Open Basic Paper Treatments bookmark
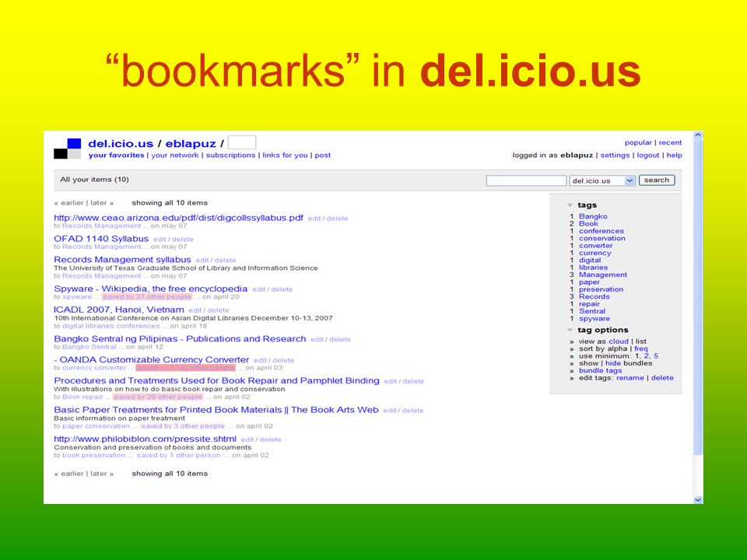747x560 pixels. [x=216, y=410]
